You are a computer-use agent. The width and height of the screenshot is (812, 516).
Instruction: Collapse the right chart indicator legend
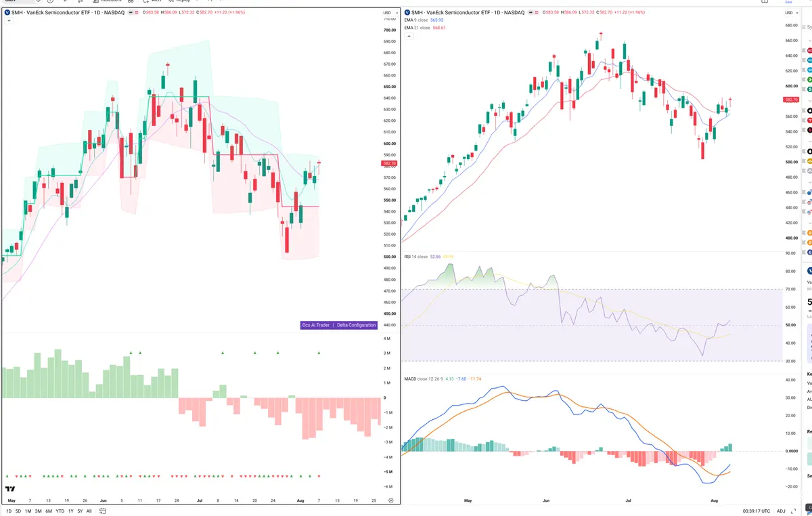click(x=409, y=36)
